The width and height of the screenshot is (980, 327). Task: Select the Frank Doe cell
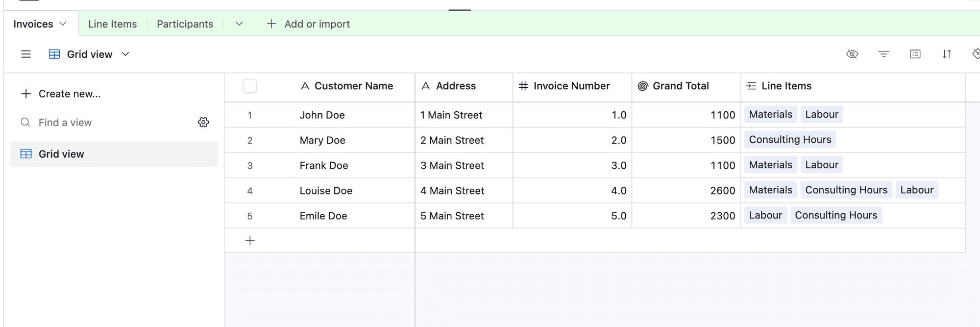(x=355, y=166)
